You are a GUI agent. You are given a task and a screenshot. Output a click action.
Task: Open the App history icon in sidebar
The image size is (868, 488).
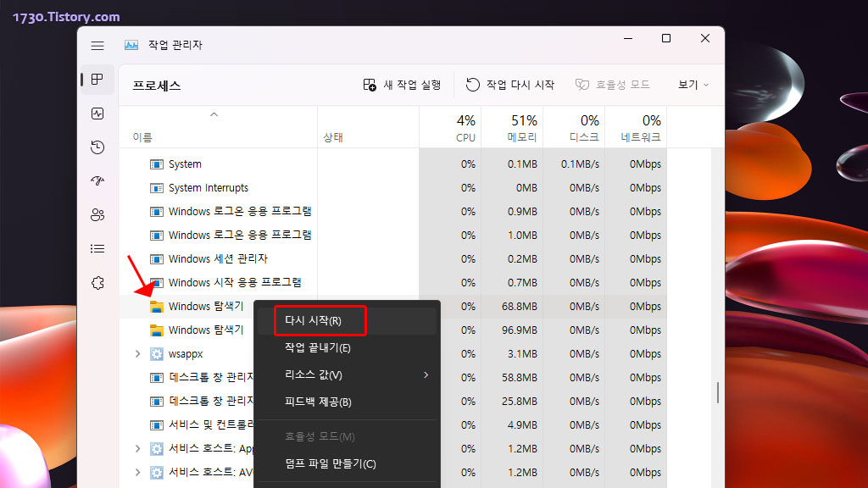(97, 147)
